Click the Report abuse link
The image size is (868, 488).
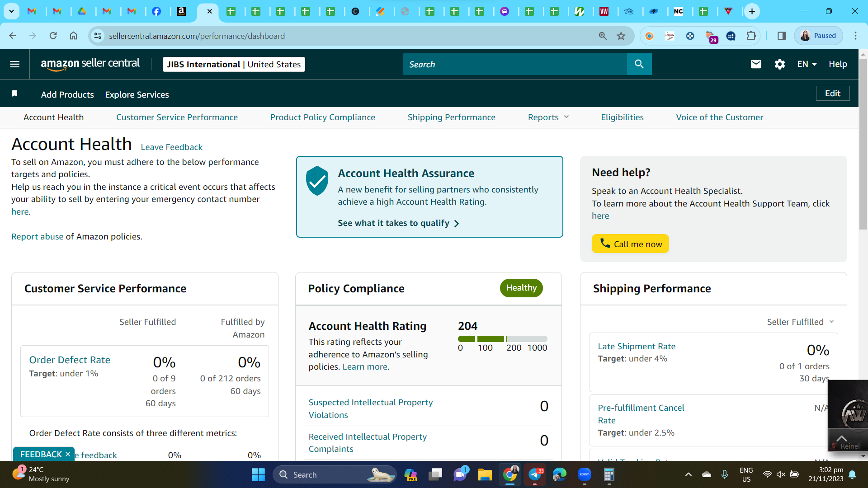pos(38,236)
